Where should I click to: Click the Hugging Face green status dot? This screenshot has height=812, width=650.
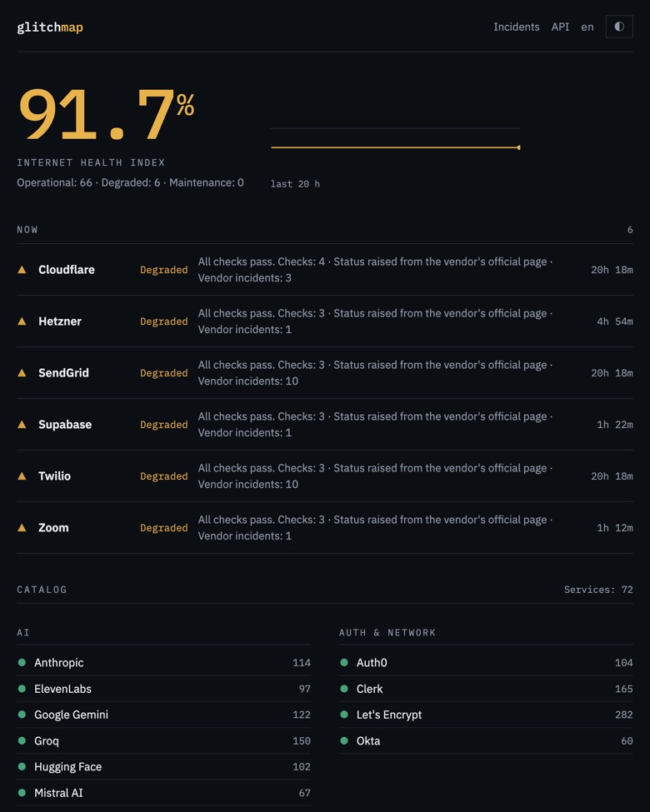(x=22, y=766)
